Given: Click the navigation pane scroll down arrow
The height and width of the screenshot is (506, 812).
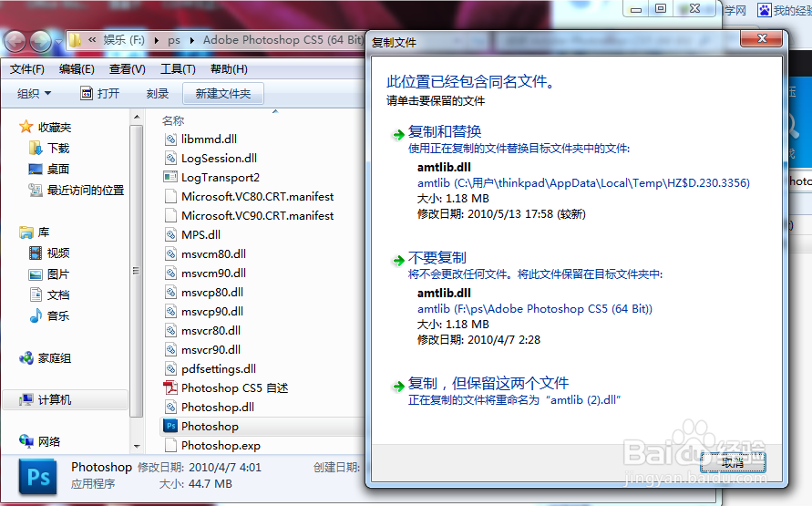Looking at the screenshot, I should pos(137,446).
